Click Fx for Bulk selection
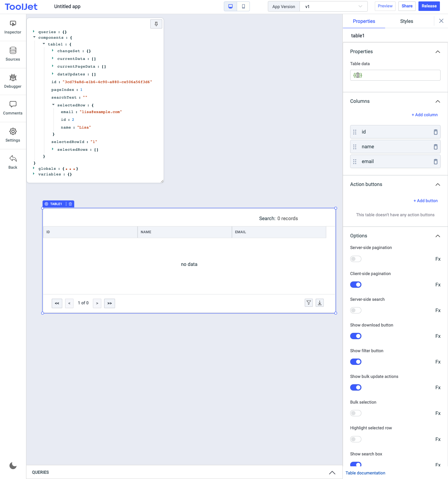The width and height of the screenshot is (448, 479). tap(438, 413)
